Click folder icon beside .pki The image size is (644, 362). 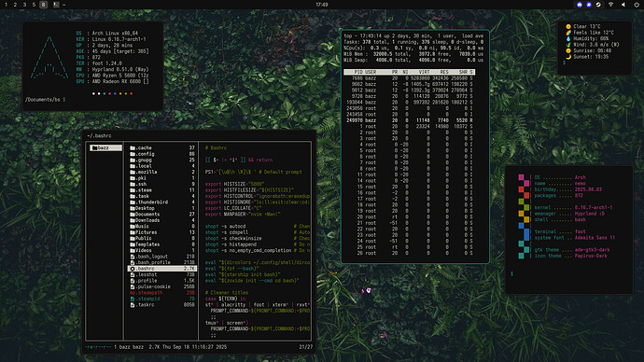133,178
